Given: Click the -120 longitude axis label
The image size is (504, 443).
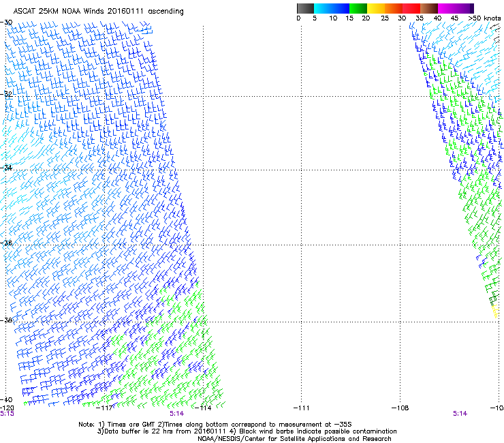Looking at the screenshot, I should 7,408.
